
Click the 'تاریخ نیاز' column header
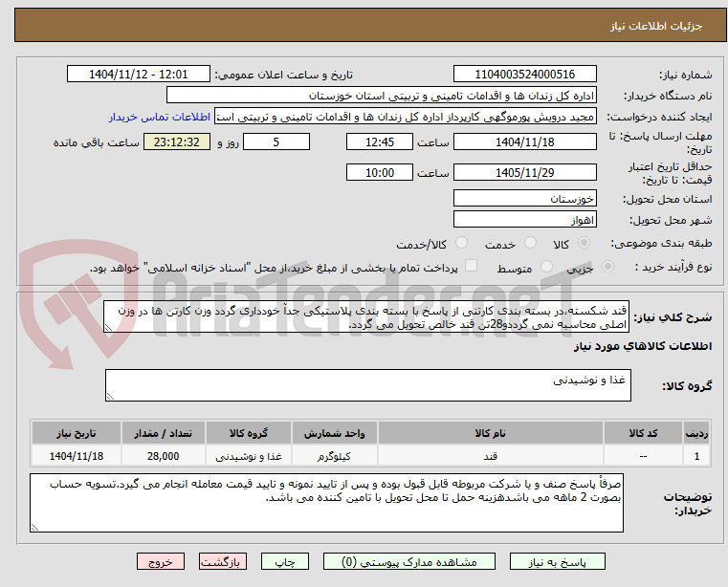(77, 433)
